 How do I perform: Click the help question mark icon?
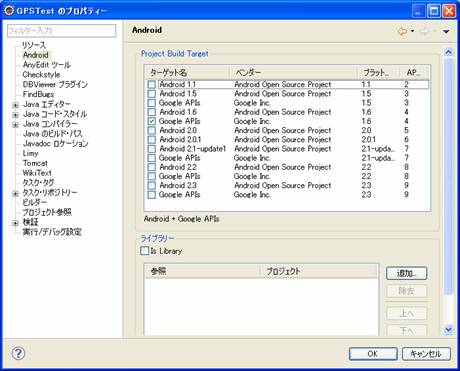tap(18, 353)
